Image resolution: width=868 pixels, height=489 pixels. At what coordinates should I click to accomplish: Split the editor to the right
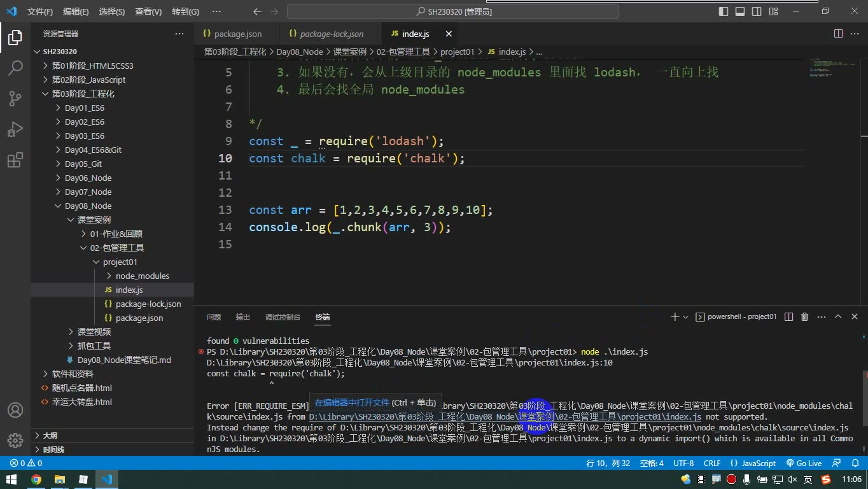838,34
